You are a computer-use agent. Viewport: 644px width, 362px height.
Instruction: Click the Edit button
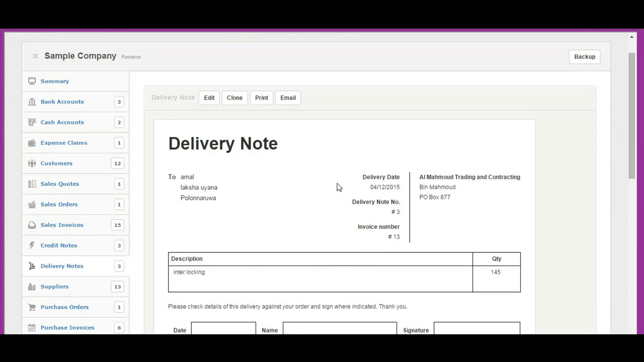[209, 98]
